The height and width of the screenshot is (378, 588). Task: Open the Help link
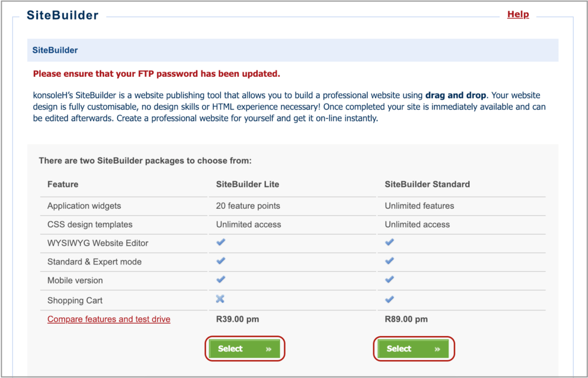pyautogui.click(x=518, y=14)
